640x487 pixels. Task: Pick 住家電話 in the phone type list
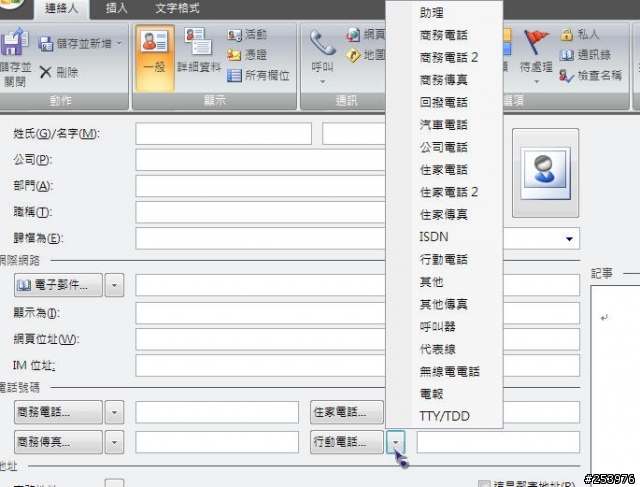click(444, 170)
